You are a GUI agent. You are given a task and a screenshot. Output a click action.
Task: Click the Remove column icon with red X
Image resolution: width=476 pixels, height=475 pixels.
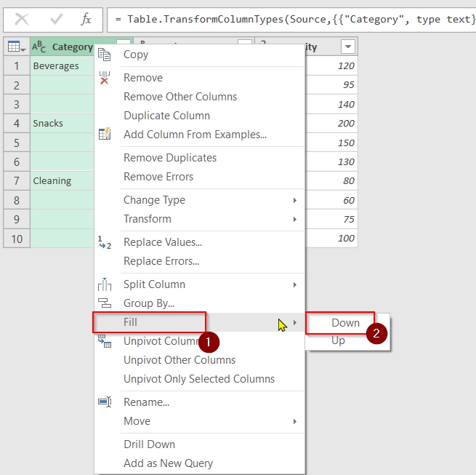pos(105,78)
